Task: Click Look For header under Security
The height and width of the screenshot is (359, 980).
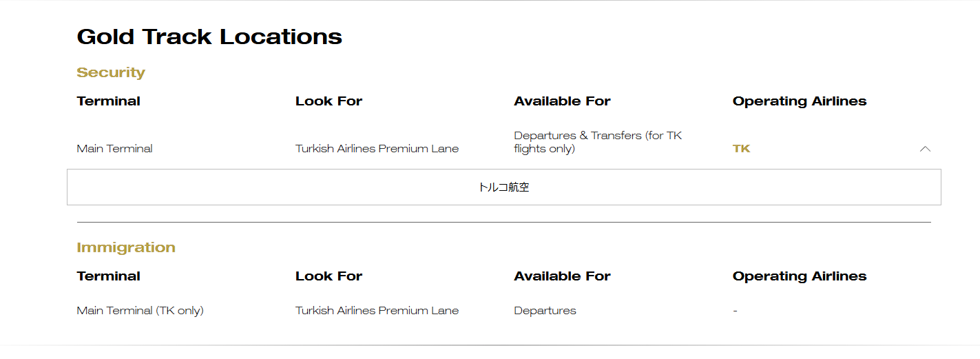Action: pos(329,101)
